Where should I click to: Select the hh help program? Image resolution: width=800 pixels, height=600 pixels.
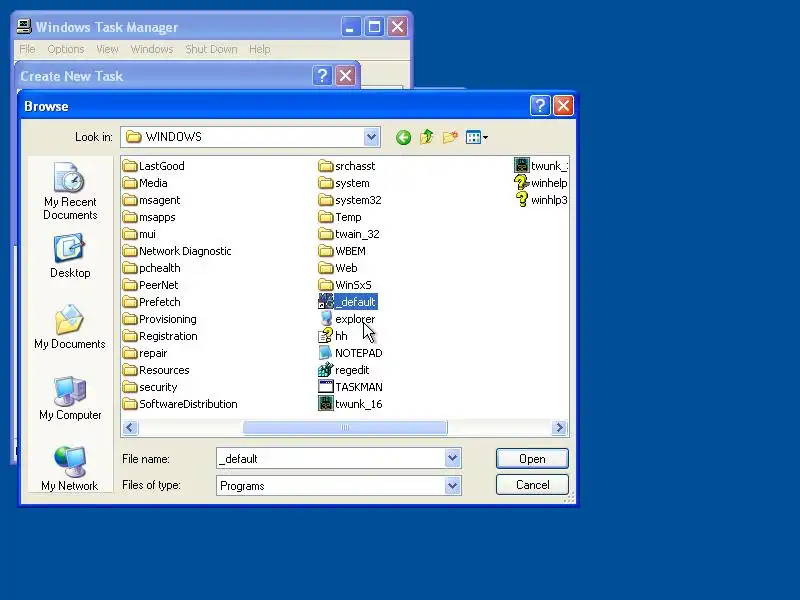pos(333,336)
